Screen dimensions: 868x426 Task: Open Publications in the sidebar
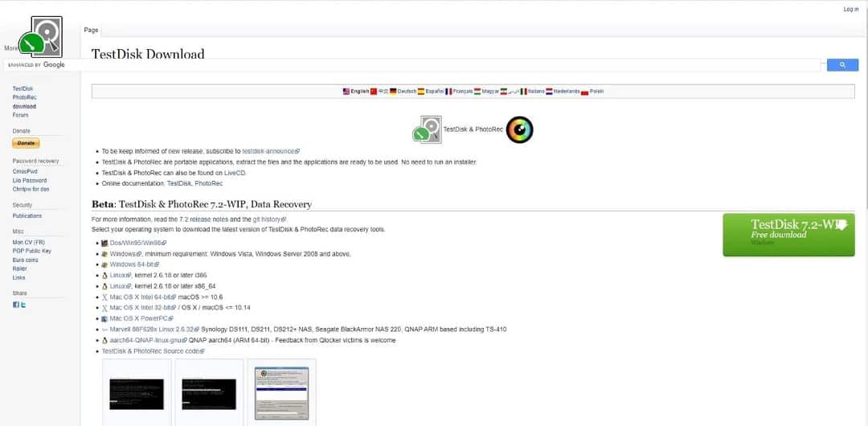27,216
